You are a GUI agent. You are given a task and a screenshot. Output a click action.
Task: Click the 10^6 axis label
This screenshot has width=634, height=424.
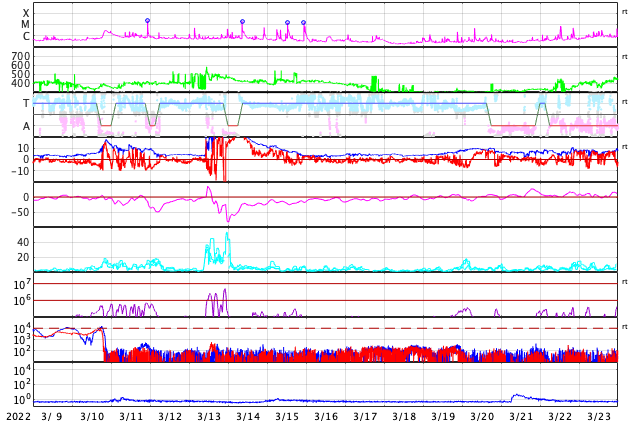[x=22, y=301]
